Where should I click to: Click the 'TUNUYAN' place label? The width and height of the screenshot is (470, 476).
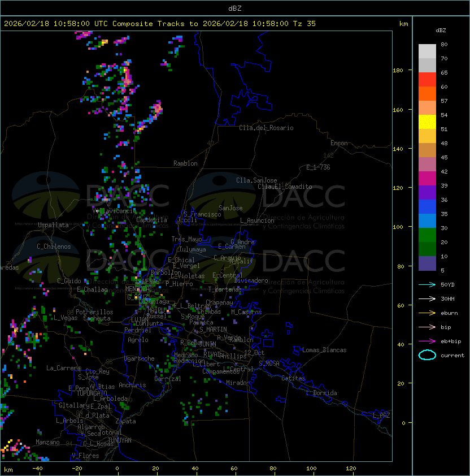point(120,440)
